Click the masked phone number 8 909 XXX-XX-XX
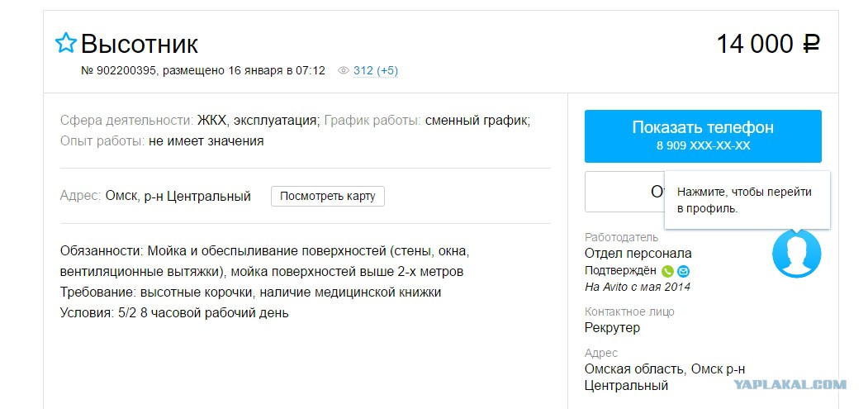 [x=703, y=145]
